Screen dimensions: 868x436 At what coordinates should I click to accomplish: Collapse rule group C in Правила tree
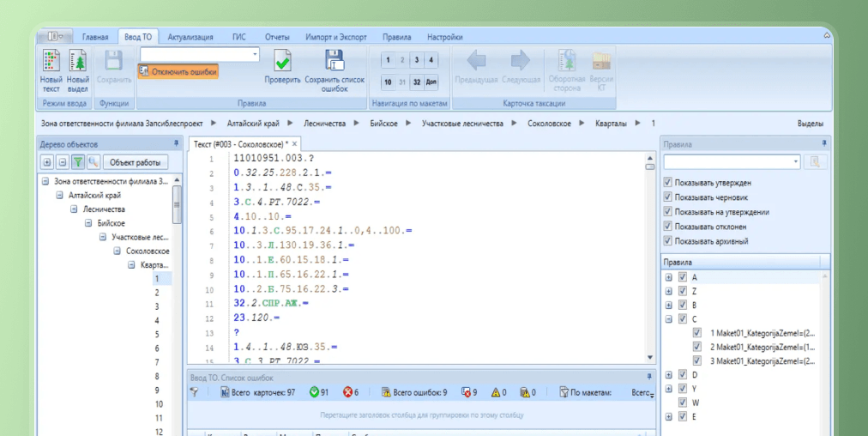click(668, 319)
